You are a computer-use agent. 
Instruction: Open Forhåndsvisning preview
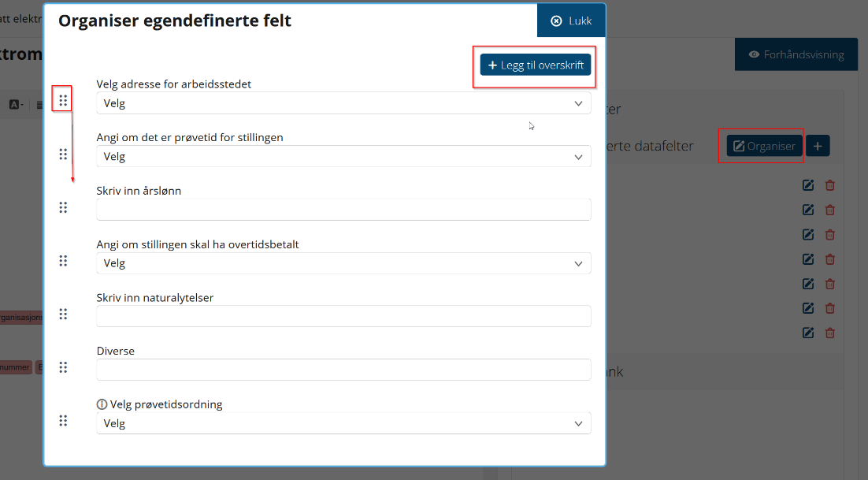[x=796, y=55]
